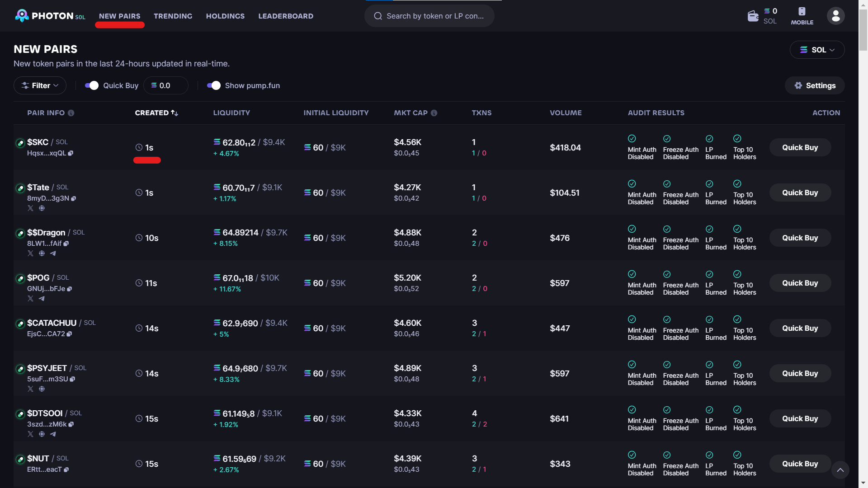Quick Buy the $POG token

pos(799,283)
